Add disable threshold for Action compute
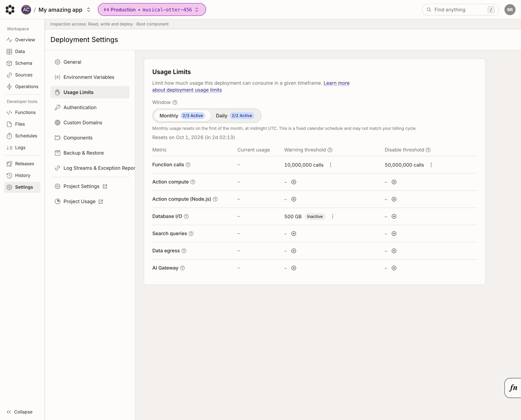This screenshot has width=521, height=420. tap(394, 182)
